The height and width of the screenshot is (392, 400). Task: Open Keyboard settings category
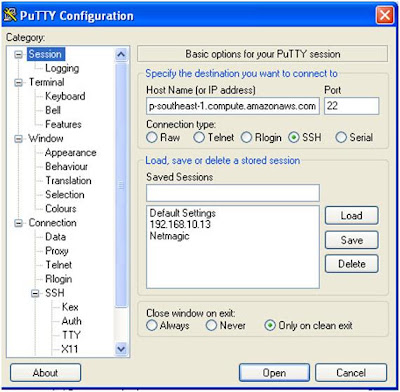pos(65,96)
